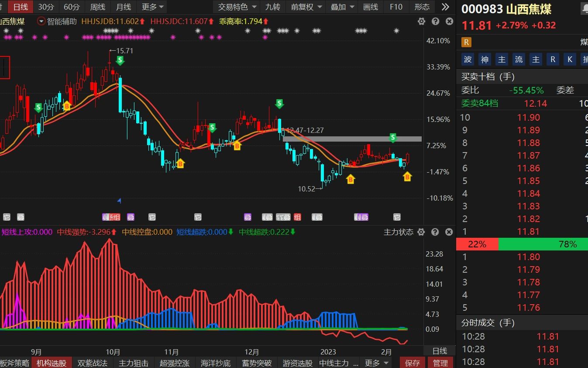The width and height of the screenshot is (588, 368).
Task: Select the 超强控涨 strategy tab
Action: click(175, 363)
